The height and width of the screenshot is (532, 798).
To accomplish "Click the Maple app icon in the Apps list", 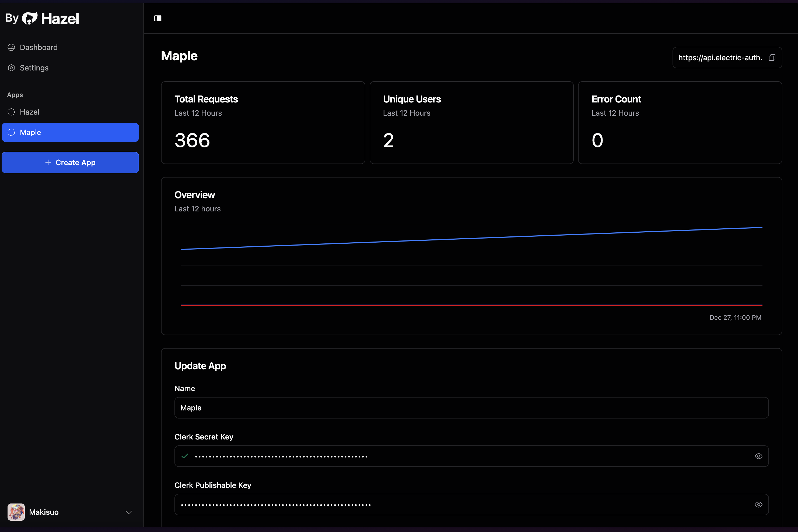I will (x=12, y=132).
